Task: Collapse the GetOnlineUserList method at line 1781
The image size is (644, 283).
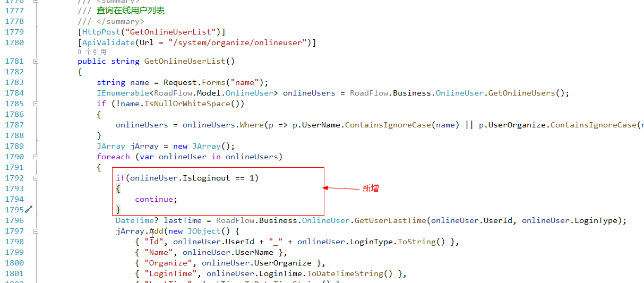Action: coord(36,61)
